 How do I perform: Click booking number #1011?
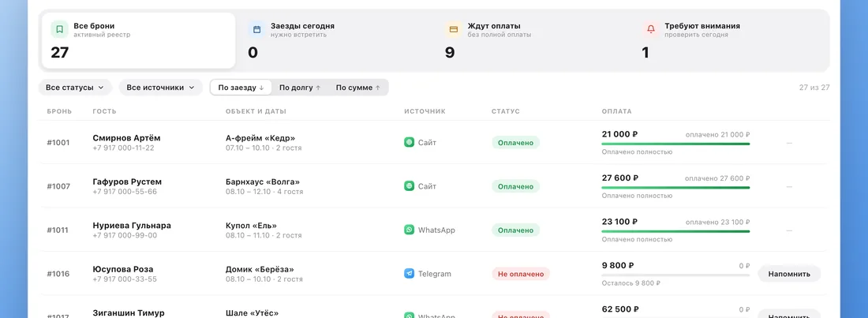click(x=58, y=230)
